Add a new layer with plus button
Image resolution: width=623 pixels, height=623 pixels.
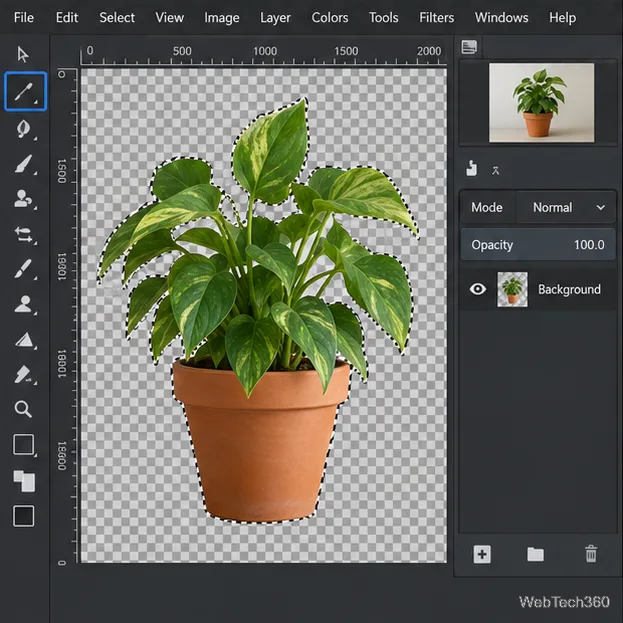click(x=482, y=554)
